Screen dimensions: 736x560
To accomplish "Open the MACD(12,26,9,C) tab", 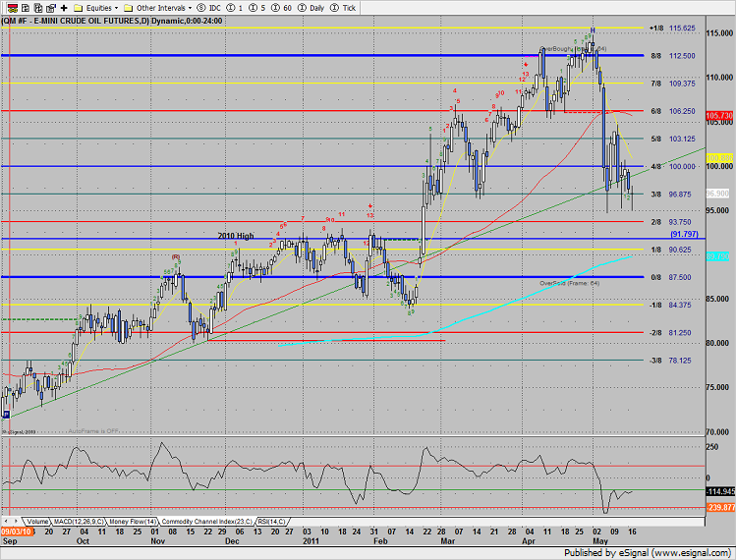I will (78, 521).
